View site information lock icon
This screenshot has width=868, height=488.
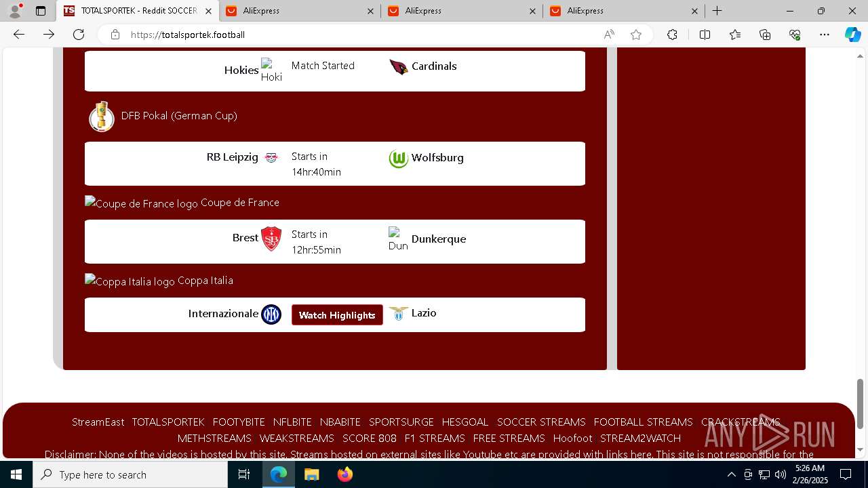coord(115,35)
